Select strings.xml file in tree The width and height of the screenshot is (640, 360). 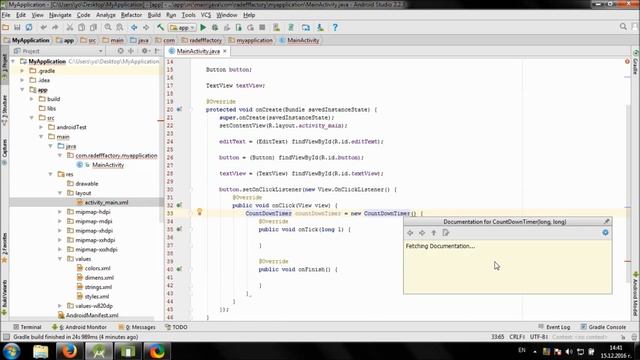tap(98, 287)
